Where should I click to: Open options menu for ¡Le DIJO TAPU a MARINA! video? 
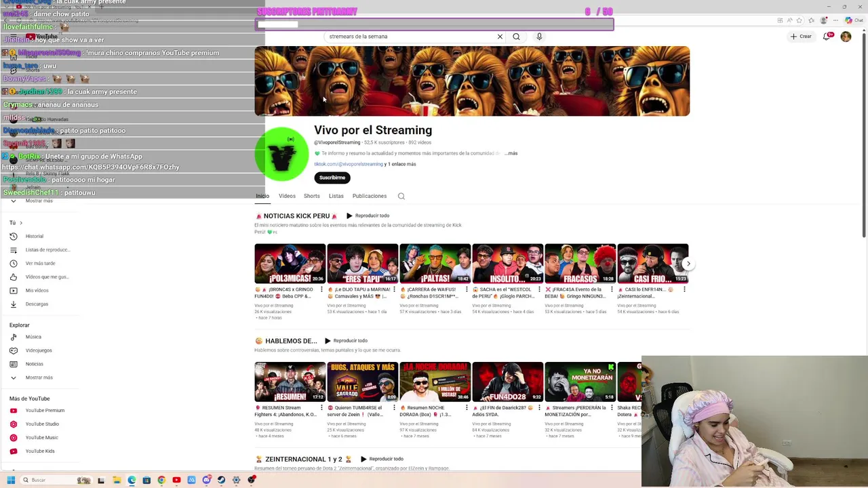tap(394, 289)
